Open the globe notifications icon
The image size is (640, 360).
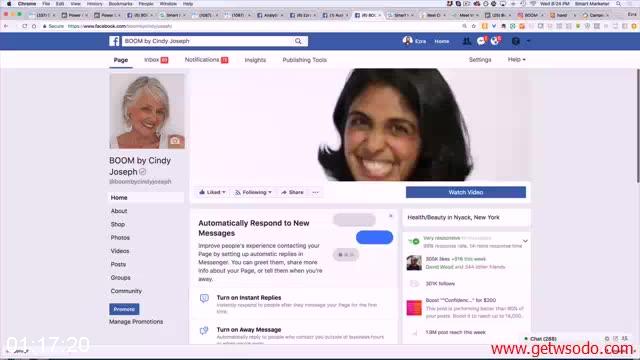click(495, 41)
